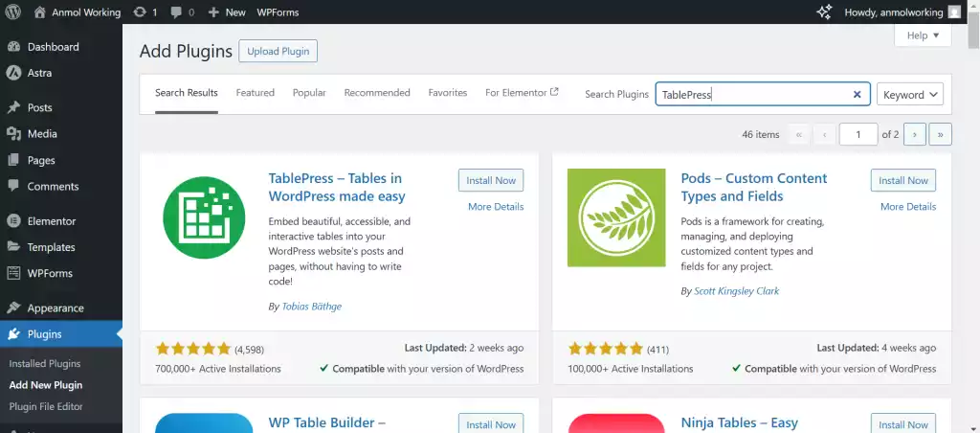The width and height of the screenshot is (980, 433).
Task: Expand the Help panel
Action: click(923, 35)
